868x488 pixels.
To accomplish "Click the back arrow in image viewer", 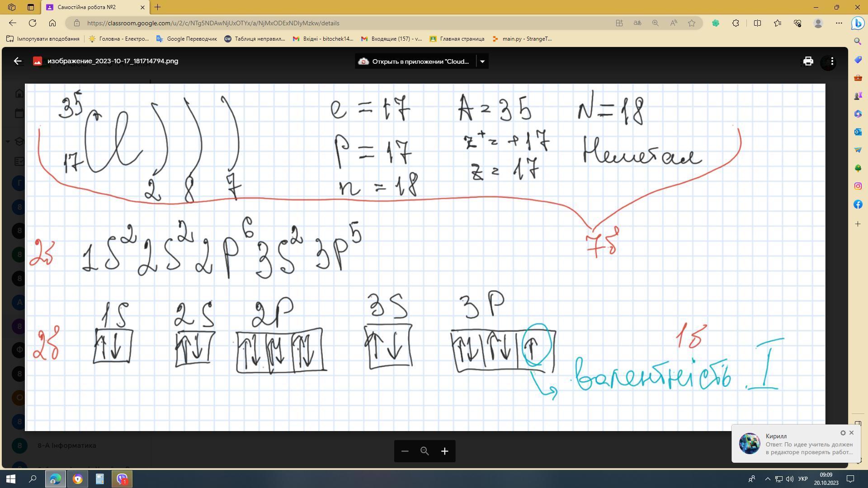I will [x=18, y=61].
